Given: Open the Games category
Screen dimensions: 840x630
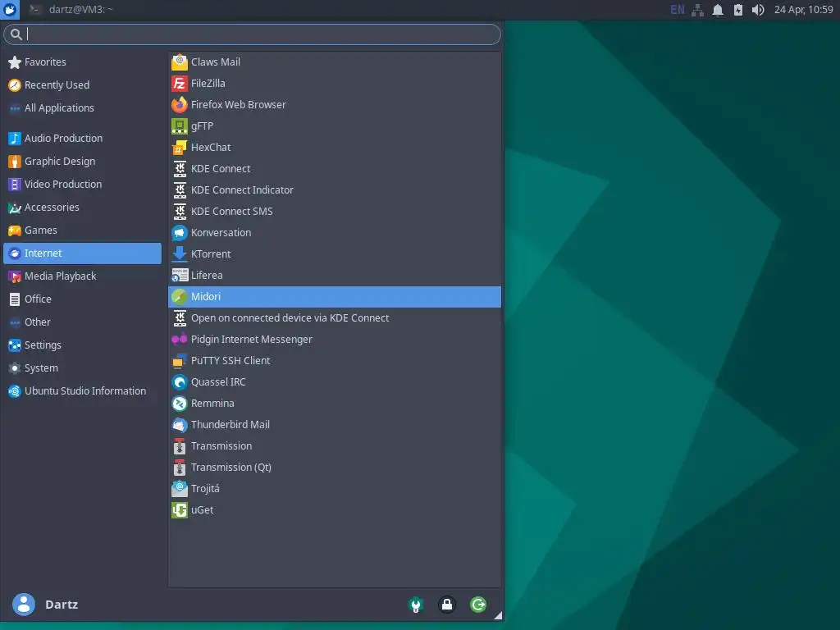Looking at the screenshot, I should (83, 231).
